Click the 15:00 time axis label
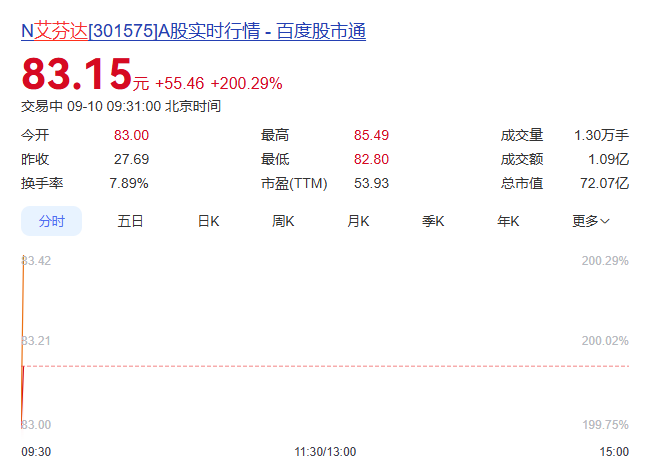The height and width of the screenshot is (467, 654). coord(614,452)
